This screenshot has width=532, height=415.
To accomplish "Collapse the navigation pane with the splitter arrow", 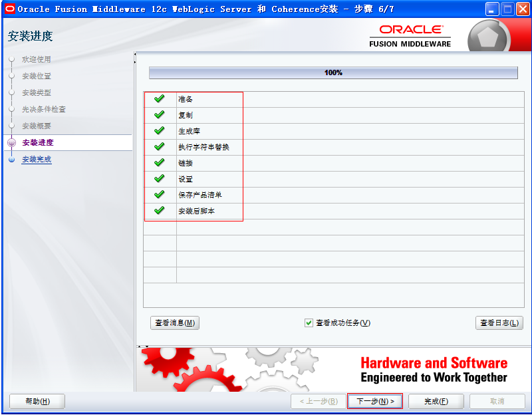I will click(x=135, y=55).
